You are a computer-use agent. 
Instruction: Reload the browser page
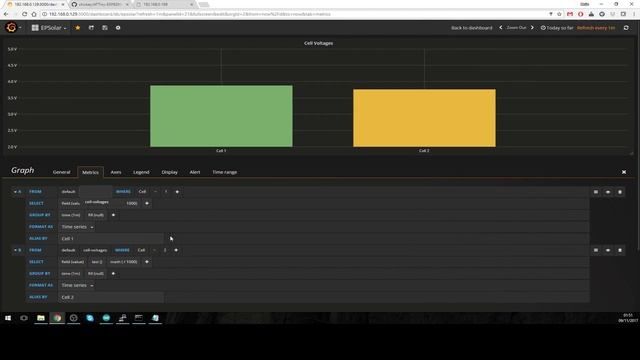click(x=24, y=14)
